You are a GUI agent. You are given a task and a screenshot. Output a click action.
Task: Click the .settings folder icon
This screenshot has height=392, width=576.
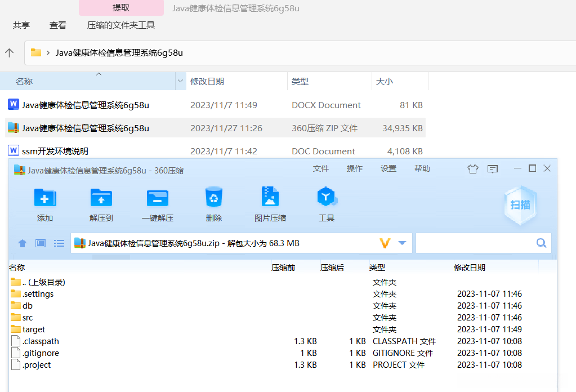coord(15,293)
